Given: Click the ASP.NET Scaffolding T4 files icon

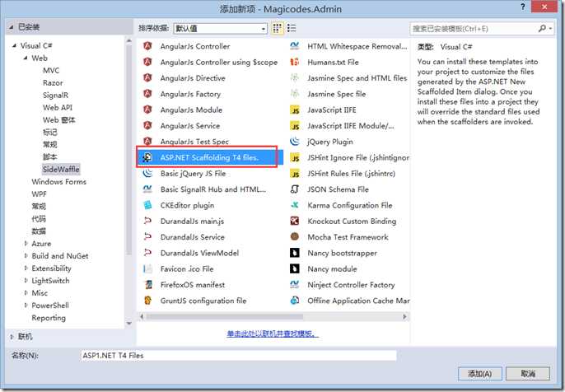Looking at the screenshot, I should click(x=147, y=157).
